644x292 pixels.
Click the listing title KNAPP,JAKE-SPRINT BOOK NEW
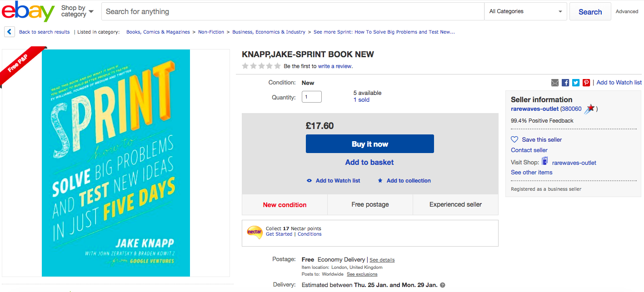308,54
